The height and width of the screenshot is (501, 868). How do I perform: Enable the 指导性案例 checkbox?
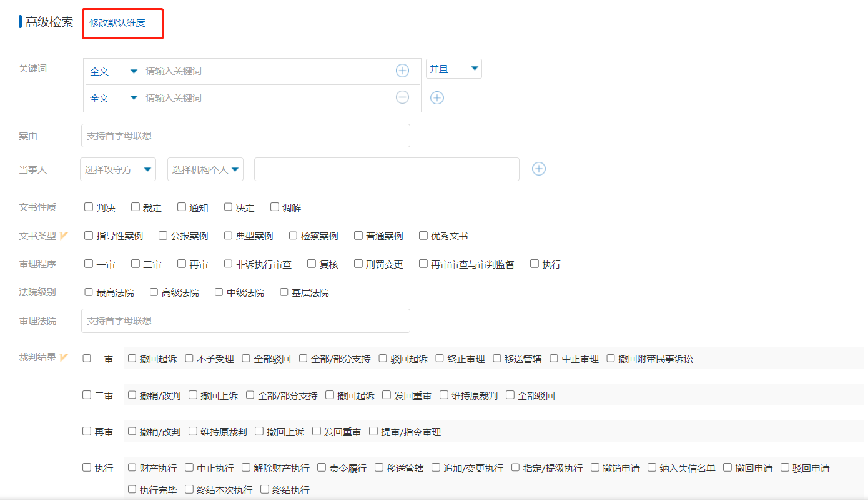point(89,236)
